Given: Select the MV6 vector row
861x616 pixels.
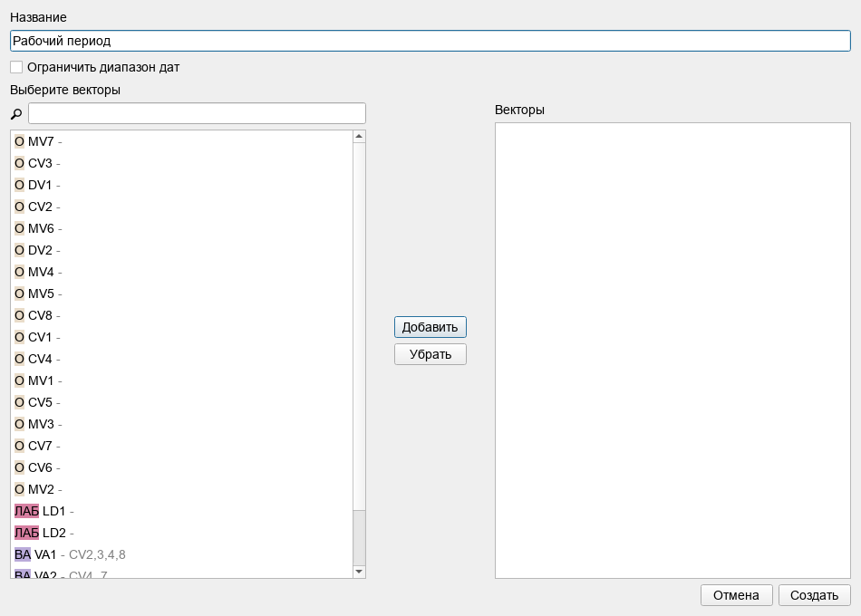Looking at the screenshot, I should point(182,228).
